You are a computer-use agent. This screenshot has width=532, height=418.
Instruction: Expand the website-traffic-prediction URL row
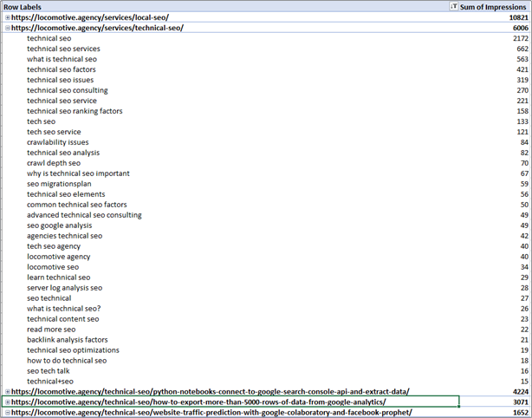(8, 413)
